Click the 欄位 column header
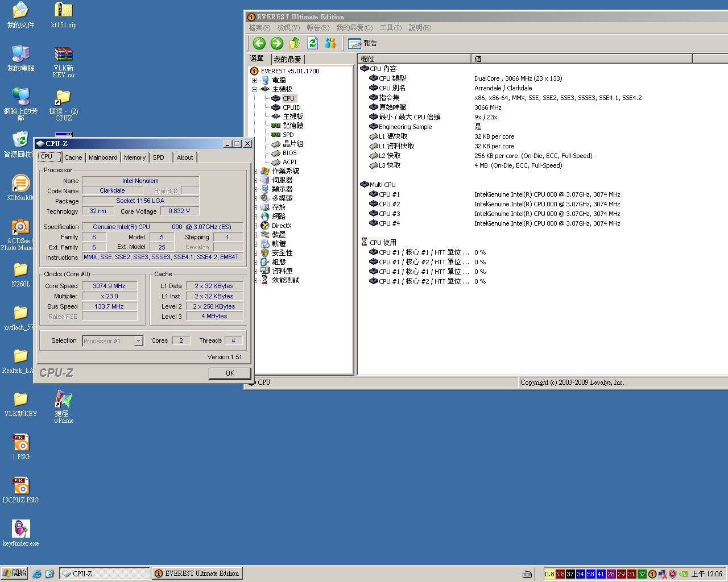728x582 pixels. pos(415,59)
